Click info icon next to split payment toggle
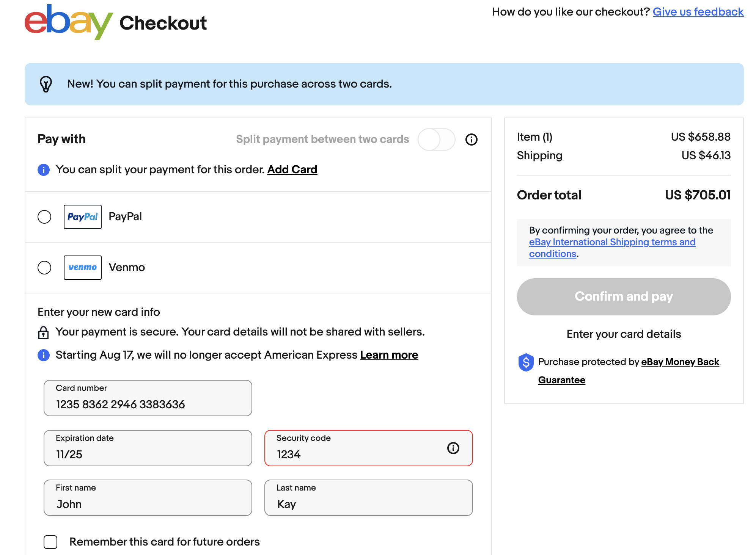 (471, 140)
